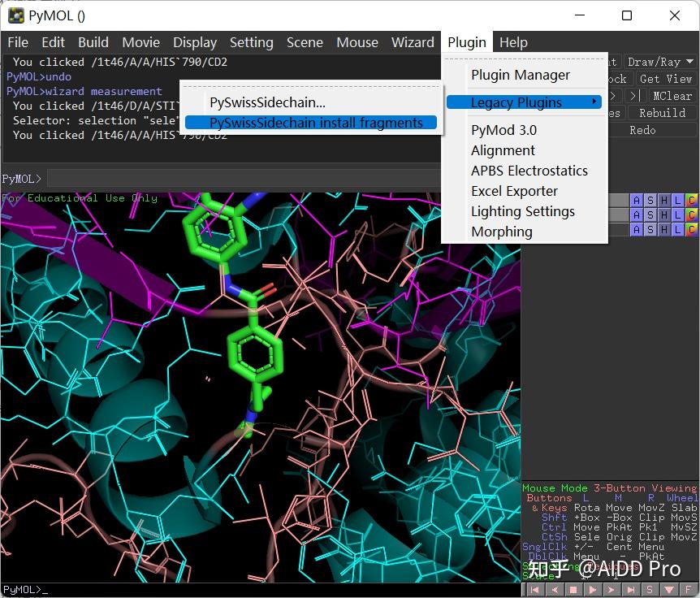Jump to last frame of movie
This screenshot has width=700, height=598.
630,590
